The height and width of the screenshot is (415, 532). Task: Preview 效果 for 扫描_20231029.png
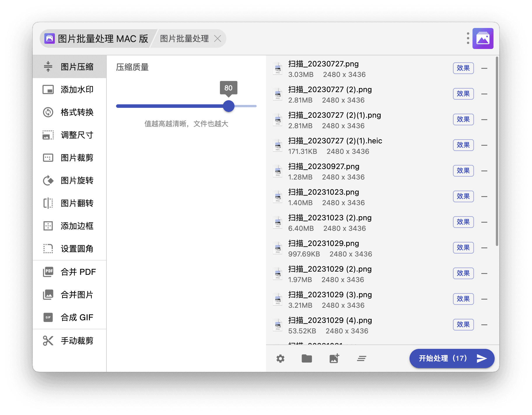463,248
